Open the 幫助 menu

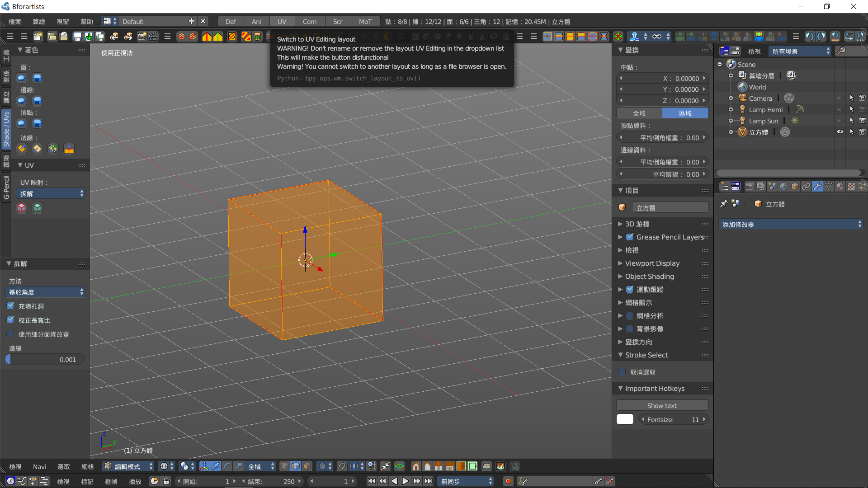coord(87,22)
